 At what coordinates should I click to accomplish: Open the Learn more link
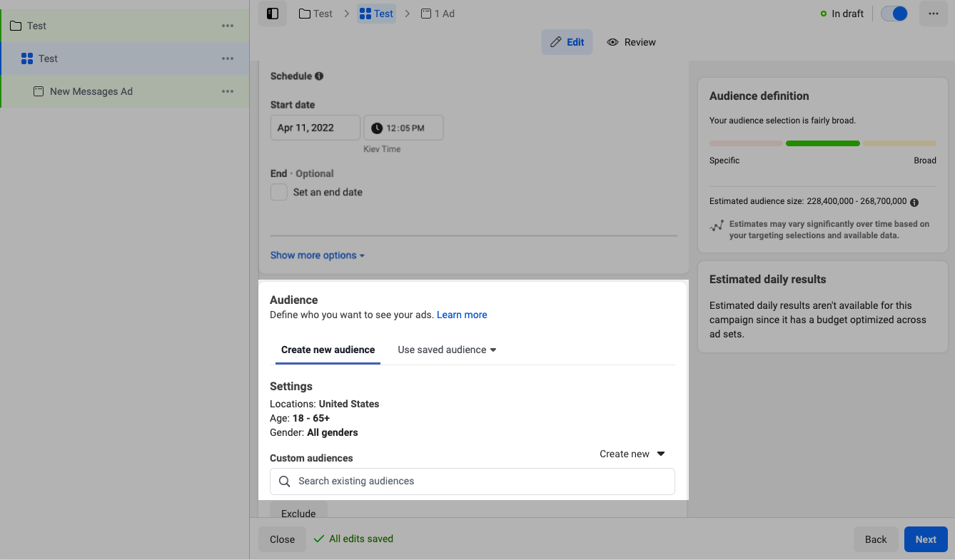point(462,315)
